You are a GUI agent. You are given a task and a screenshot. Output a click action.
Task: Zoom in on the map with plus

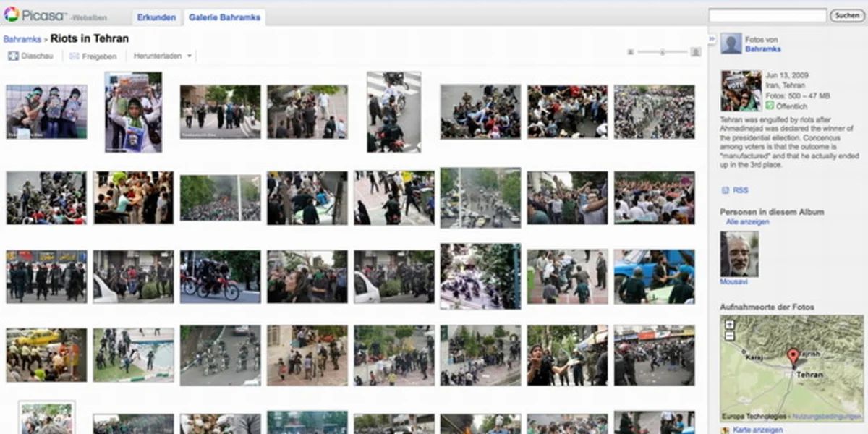tap(729, 325)
